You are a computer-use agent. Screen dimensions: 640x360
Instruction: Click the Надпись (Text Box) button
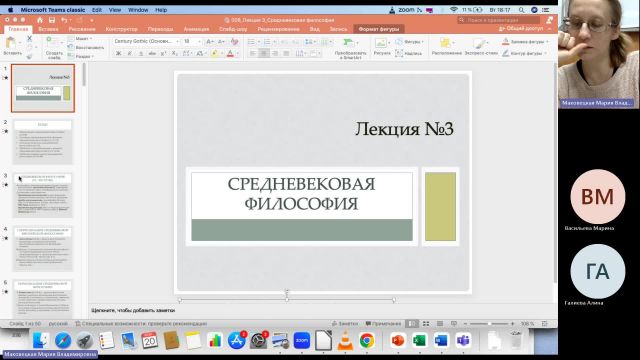(x=408, y=53)
